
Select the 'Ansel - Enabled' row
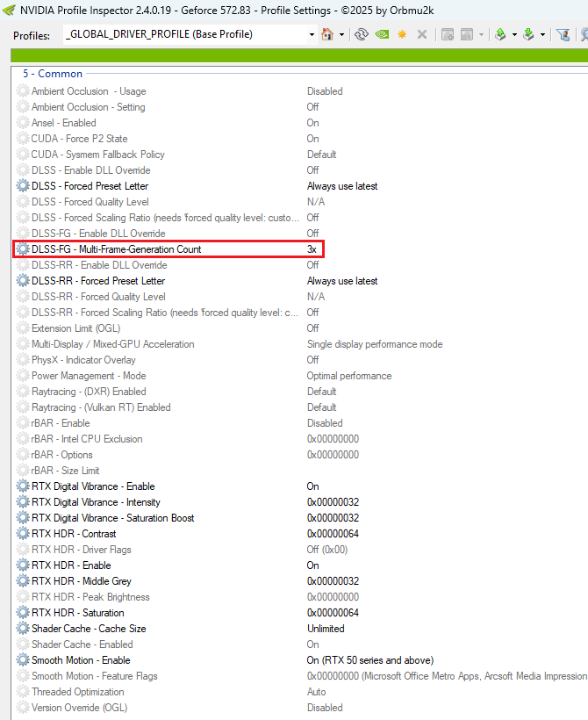pyautogui.click(x=299, y=123)
